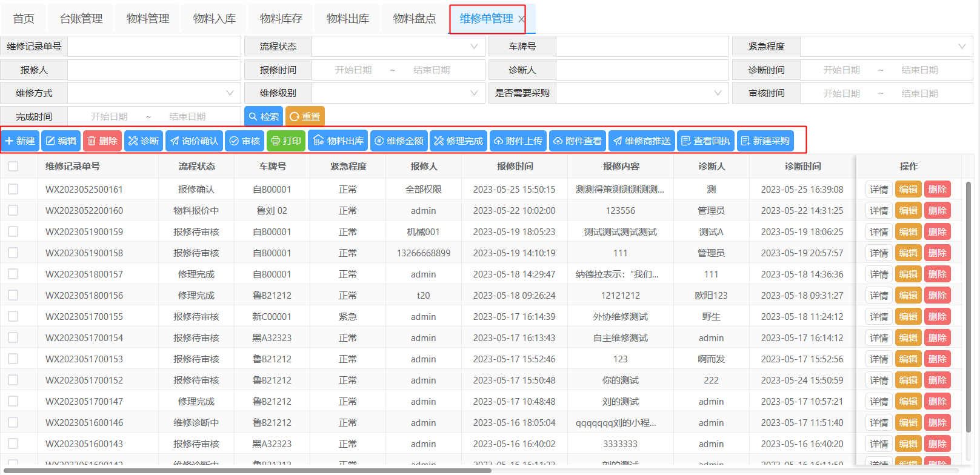980x475 pixels.
Task: Click the 新建 plus icon button
Action: click(20, 141)
